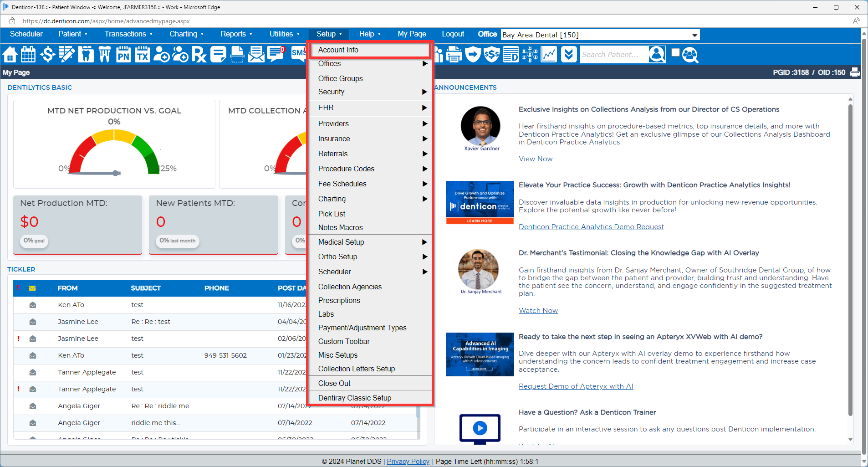Open the sticky note icon

click(x=218, y=55)
